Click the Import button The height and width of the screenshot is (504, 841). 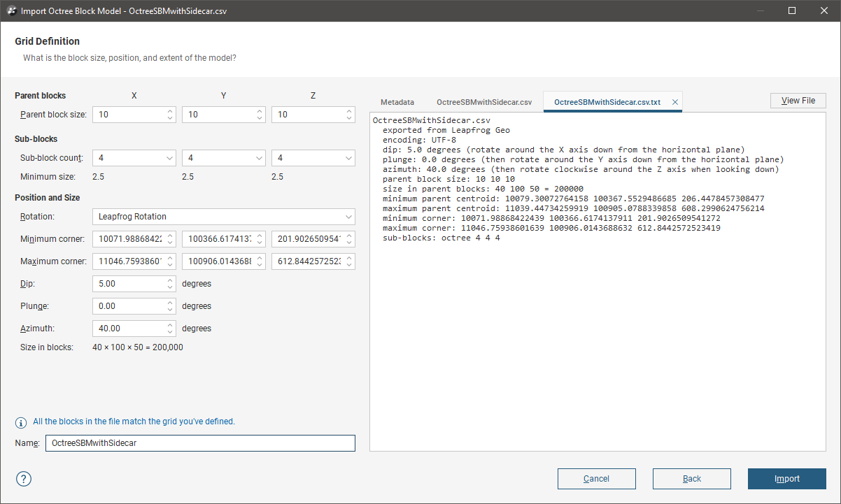click(787, 479)
